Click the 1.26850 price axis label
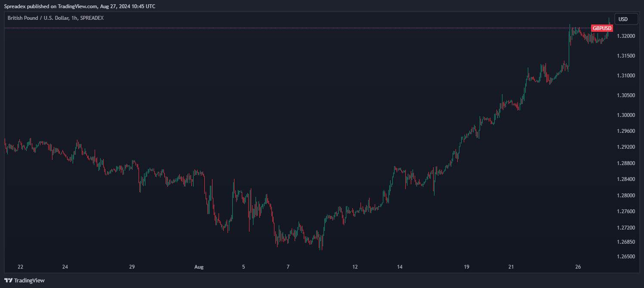 (625, 242)
